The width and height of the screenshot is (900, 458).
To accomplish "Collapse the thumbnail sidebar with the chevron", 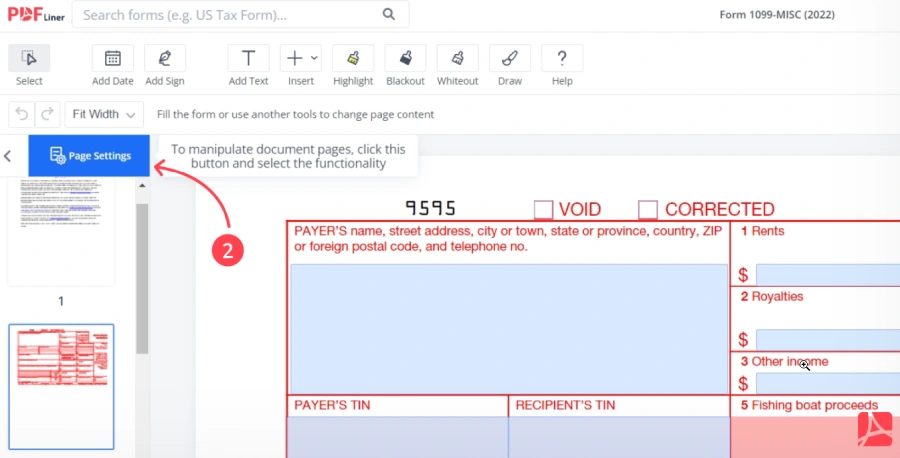I will (7, 156).
